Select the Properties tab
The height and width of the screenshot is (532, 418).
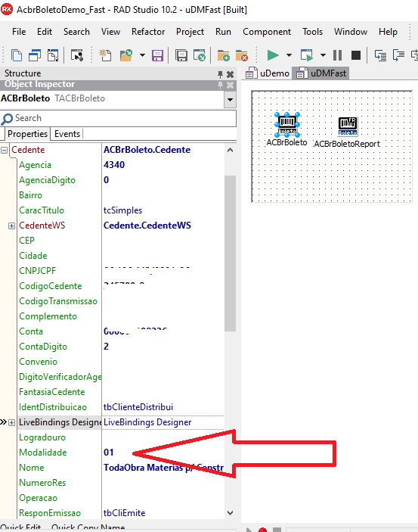pos(27,134)
